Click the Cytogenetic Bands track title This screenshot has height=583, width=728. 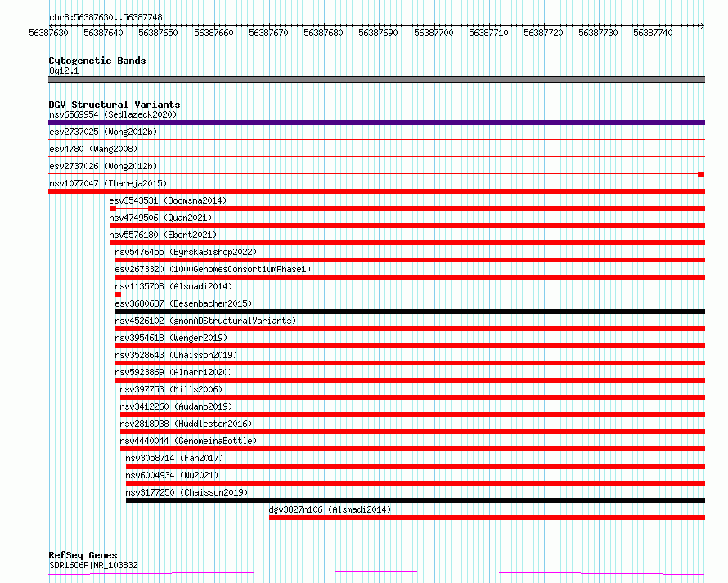pos(97,61)
